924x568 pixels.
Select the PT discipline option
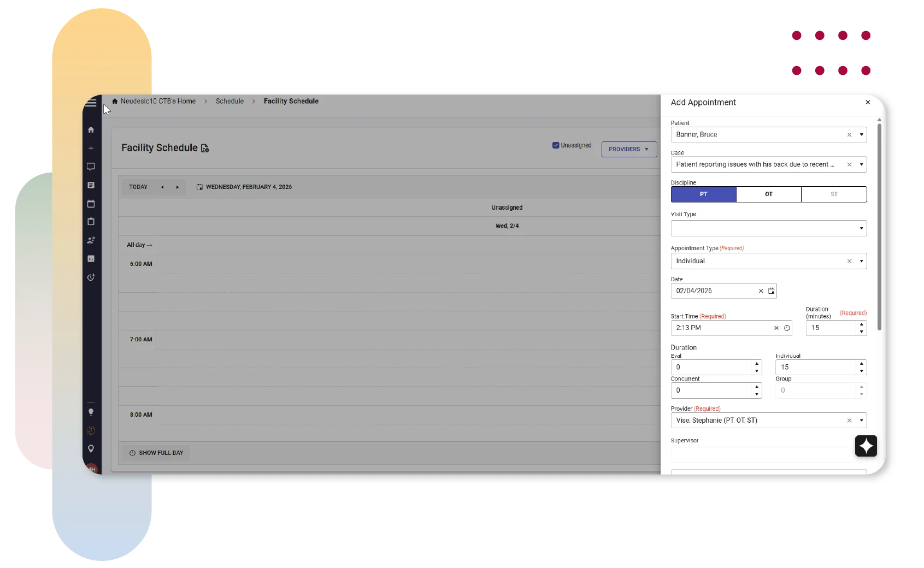pos(703,194)
